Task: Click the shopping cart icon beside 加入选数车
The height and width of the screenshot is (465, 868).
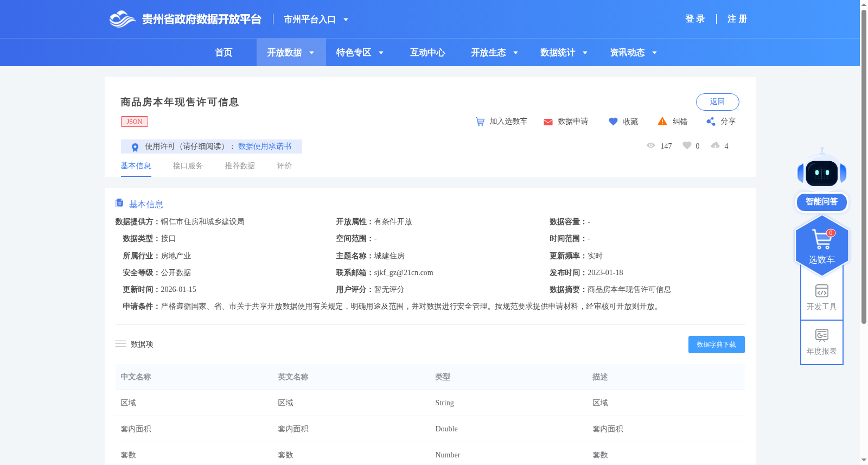Action: (480, 122)
